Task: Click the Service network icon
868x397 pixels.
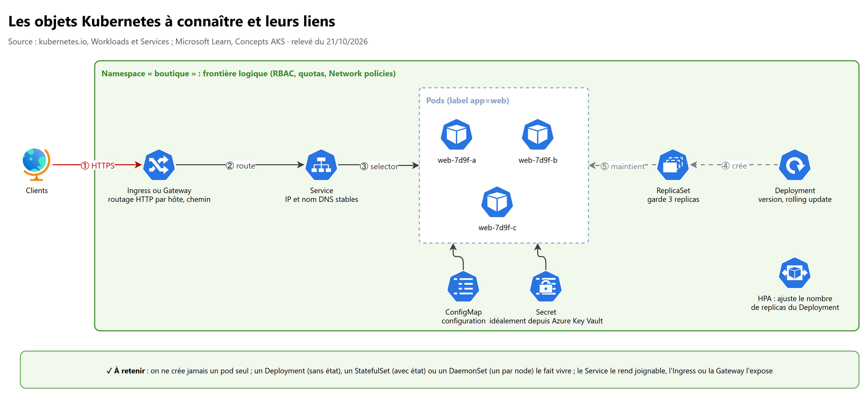Action: point(321,165)
